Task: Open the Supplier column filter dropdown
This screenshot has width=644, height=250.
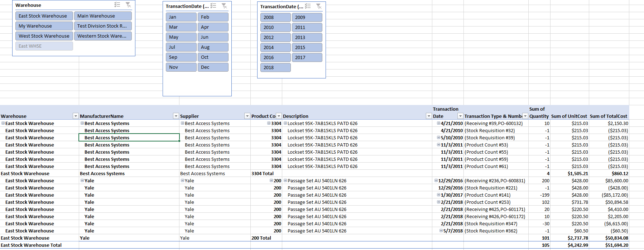Action: pyautogui.click(x=247, y=116)
